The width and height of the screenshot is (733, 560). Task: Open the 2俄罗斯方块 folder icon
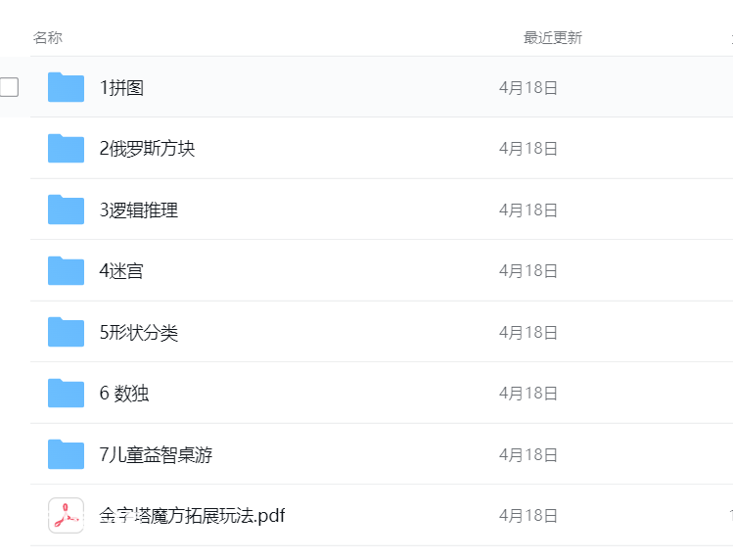[66, 148]
